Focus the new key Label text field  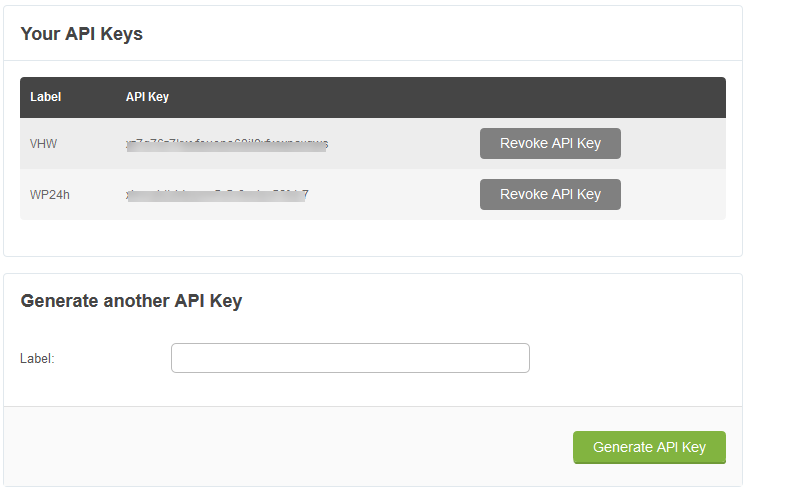(x=350, y=358)
